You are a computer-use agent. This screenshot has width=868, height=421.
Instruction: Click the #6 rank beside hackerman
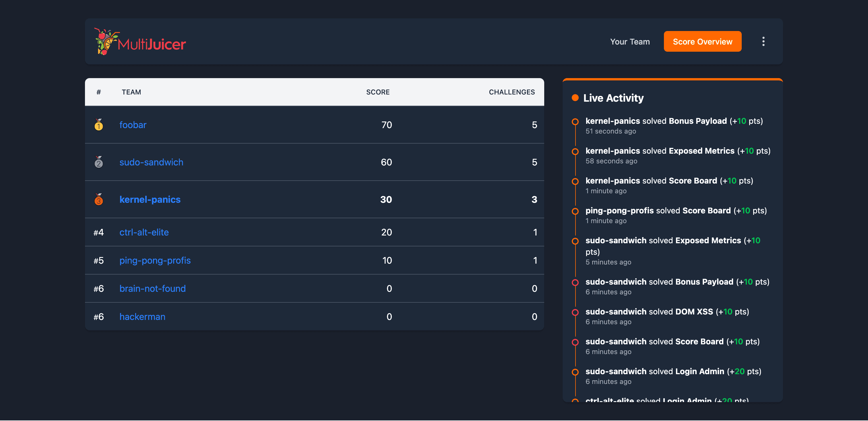[x=98, y=317]
